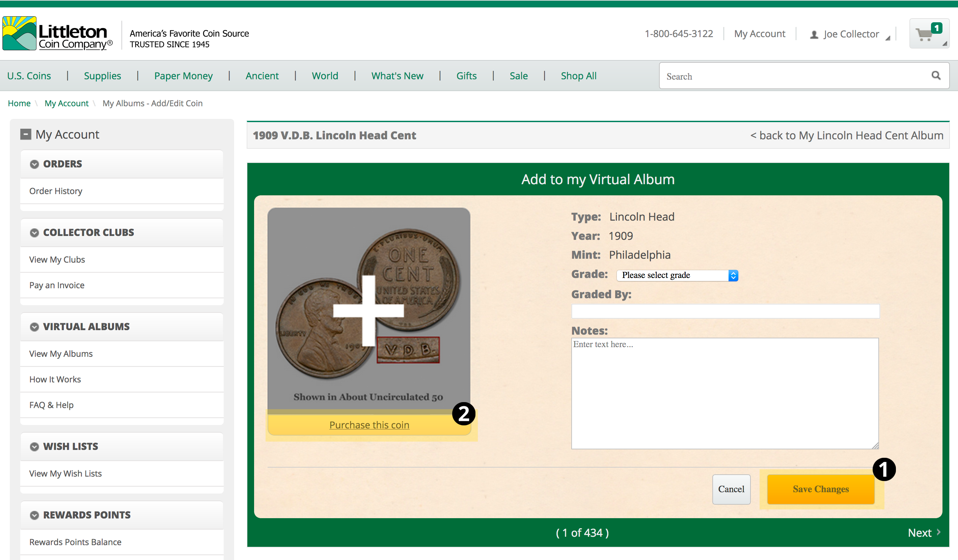Image resolution: width=958 pixels, height=560 pixels.
Task: Open Joe Collector account dropdown
Action: 850,34
